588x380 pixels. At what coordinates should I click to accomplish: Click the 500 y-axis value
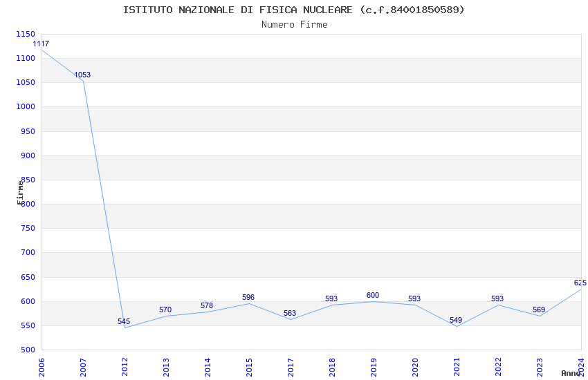[28, 350]
